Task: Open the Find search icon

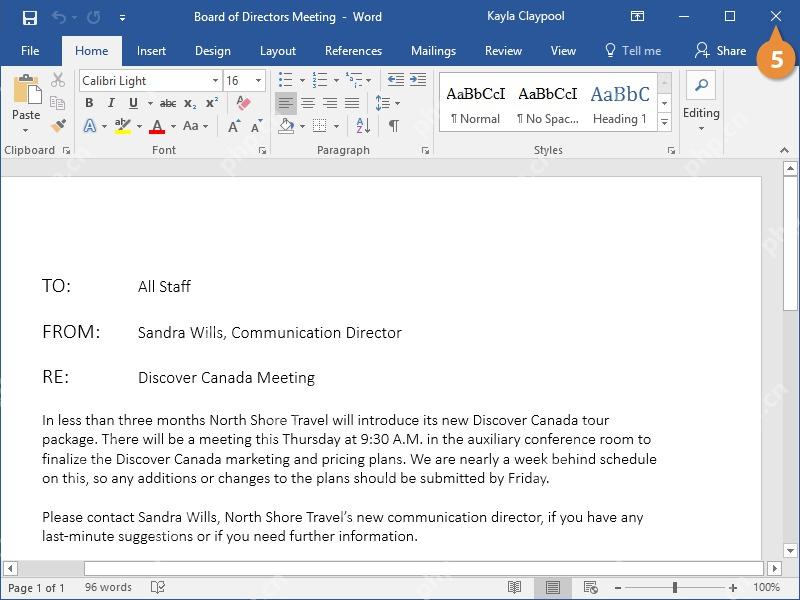Action: (701, 85)
